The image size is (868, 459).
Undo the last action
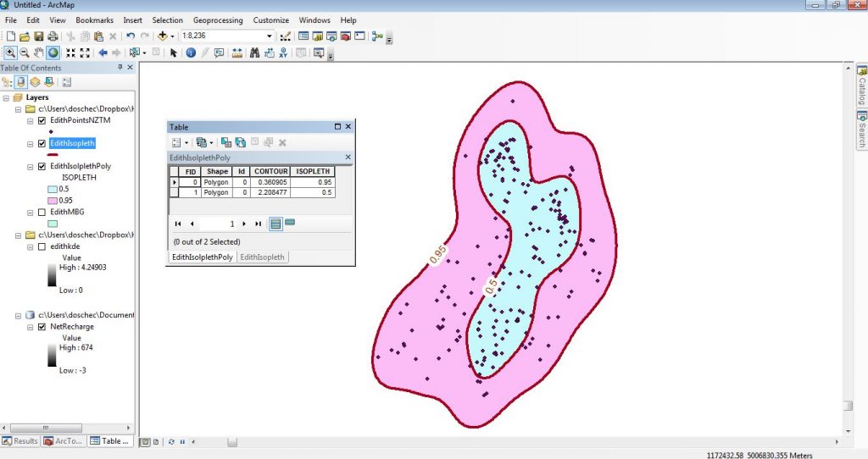point(130,36)
